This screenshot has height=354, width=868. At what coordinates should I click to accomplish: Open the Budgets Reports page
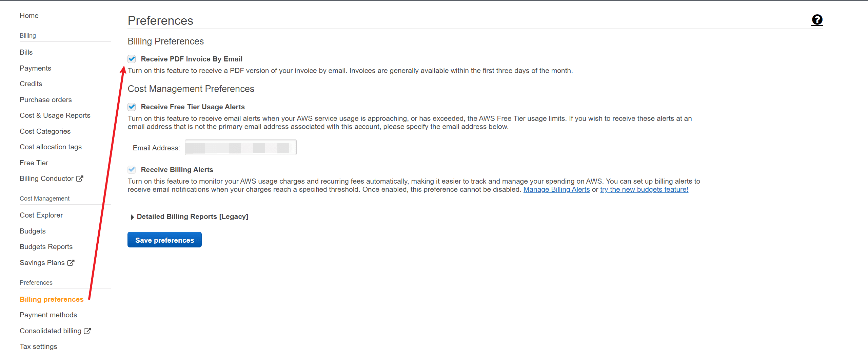tap(46, 247)
